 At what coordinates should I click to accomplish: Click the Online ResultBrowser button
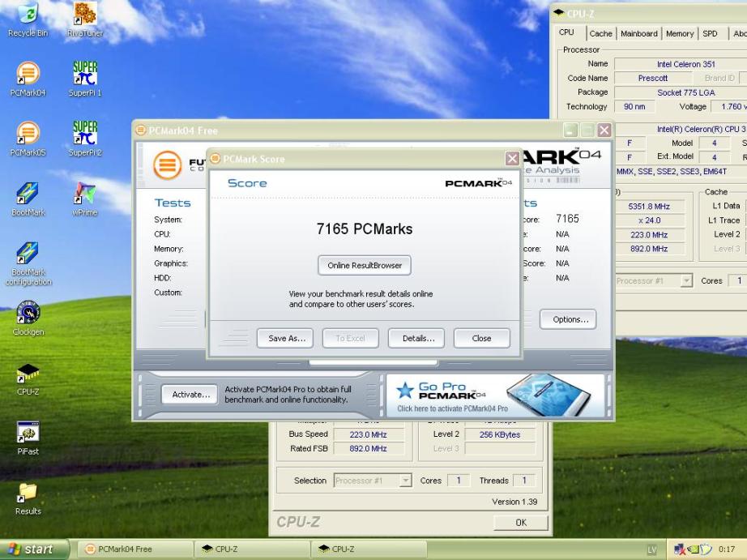365,266
